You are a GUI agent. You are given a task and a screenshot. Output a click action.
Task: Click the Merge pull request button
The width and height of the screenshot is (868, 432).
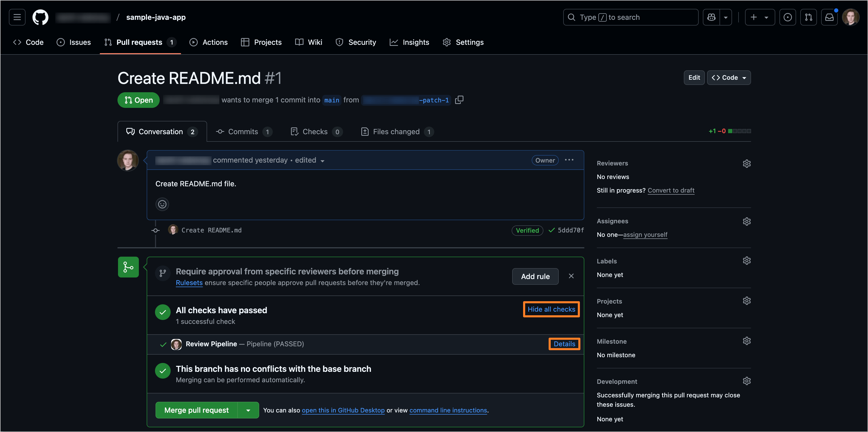[196, 410]
